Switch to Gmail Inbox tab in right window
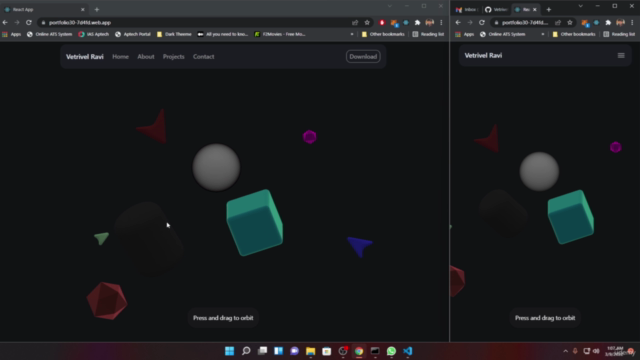This screenshot has width=640, height=360. tap(466, 9)
